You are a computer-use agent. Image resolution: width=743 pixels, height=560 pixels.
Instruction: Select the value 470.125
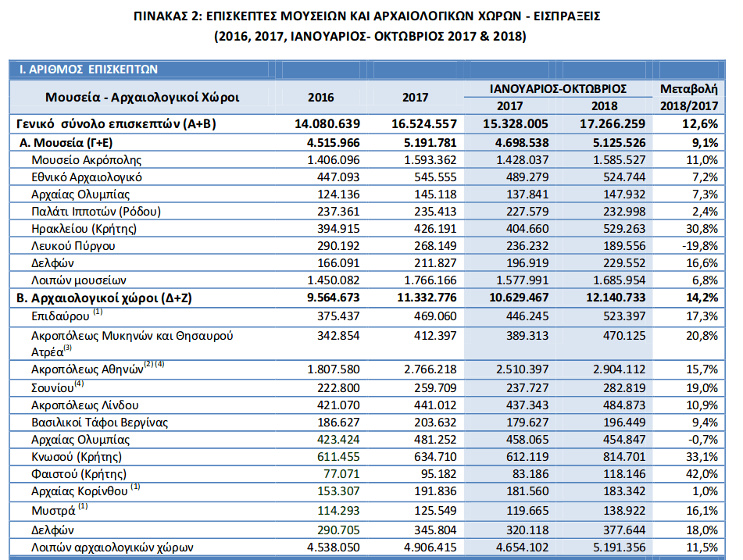624,336
